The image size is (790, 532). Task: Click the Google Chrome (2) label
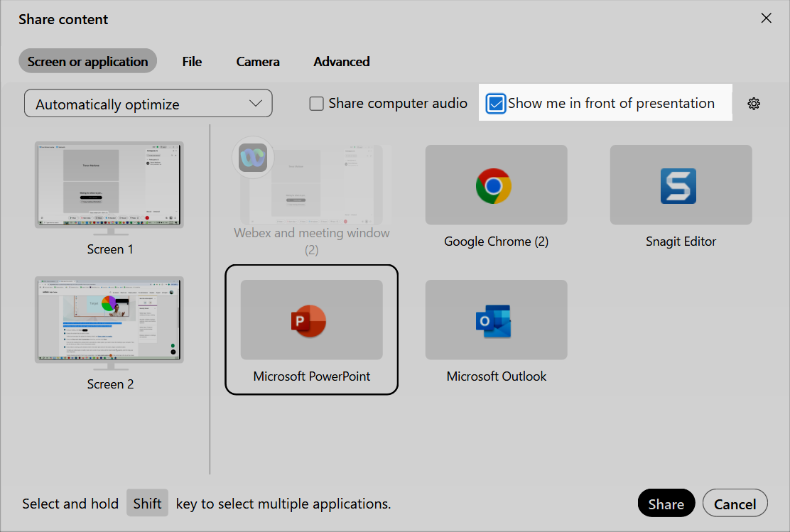497,241
